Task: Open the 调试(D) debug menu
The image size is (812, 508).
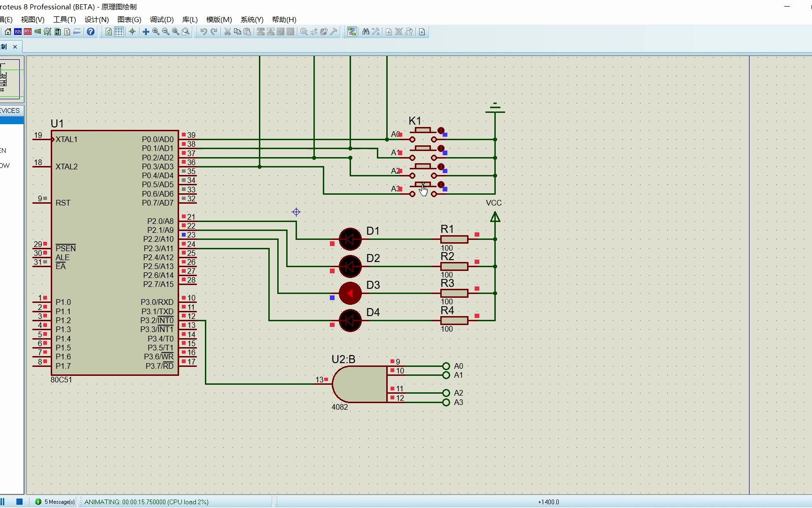Action: [x=162, y=19]
